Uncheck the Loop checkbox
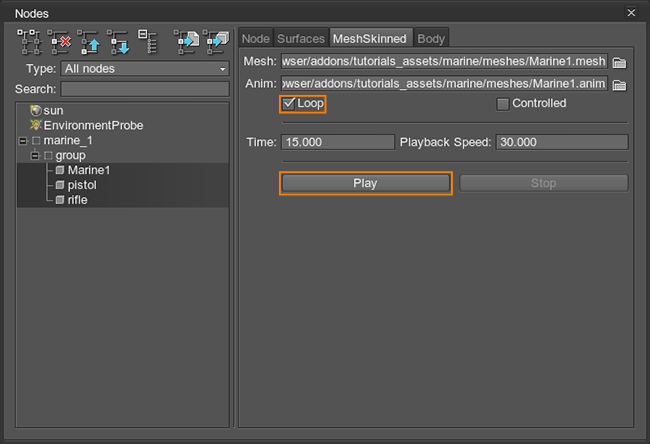This screenshot has height=444, width=650. click(x=289, y=103)
